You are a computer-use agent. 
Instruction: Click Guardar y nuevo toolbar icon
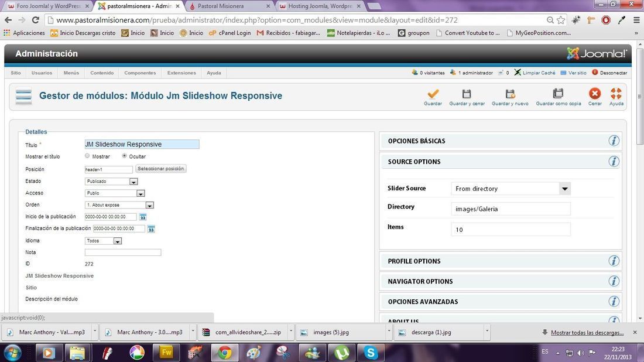[510, 94]
